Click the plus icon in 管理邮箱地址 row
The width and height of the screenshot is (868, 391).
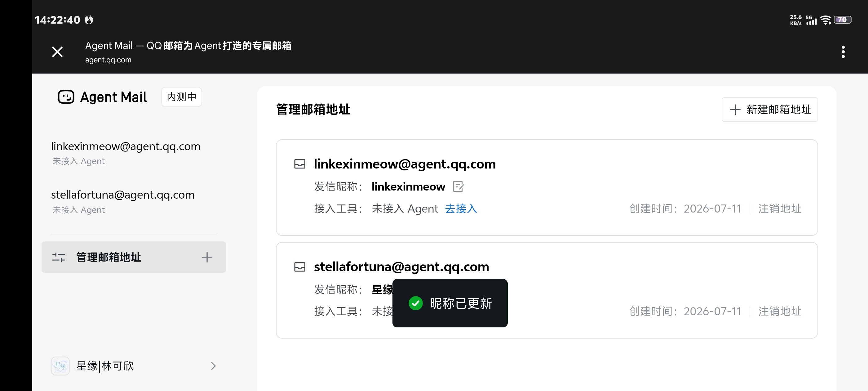(x=207, y=257)
